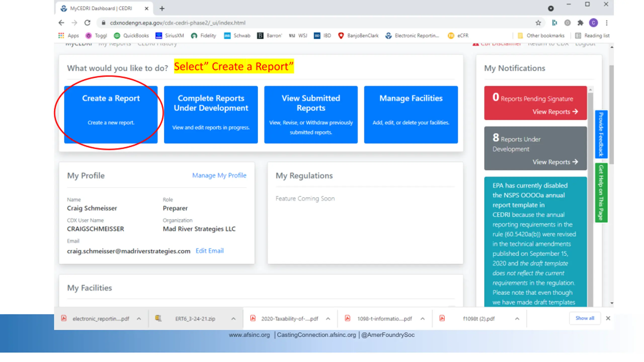Image resolution: width=644 pixels, height=362 pixels.
Task: Open the Chrome three-dot menu
Action: (x=607, y=23)
